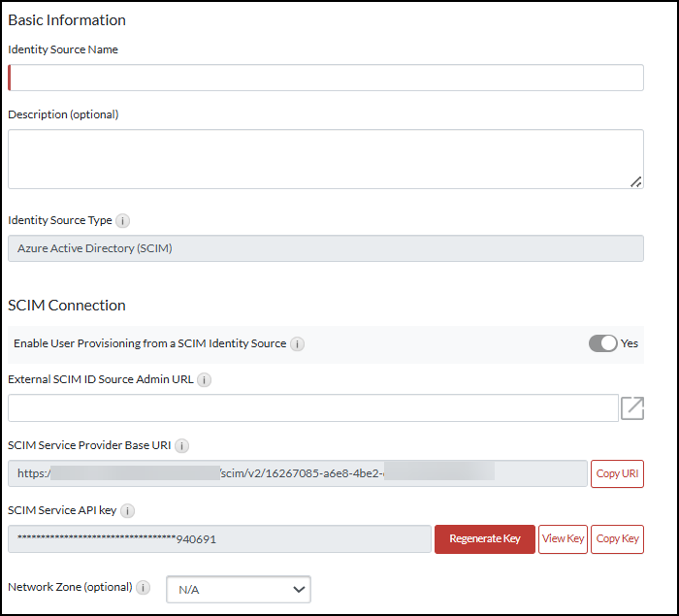This screenshot has width=679, height=616.
Task: Click the Copy URI button
Action: pyautogui.click(x=618, y=473)
